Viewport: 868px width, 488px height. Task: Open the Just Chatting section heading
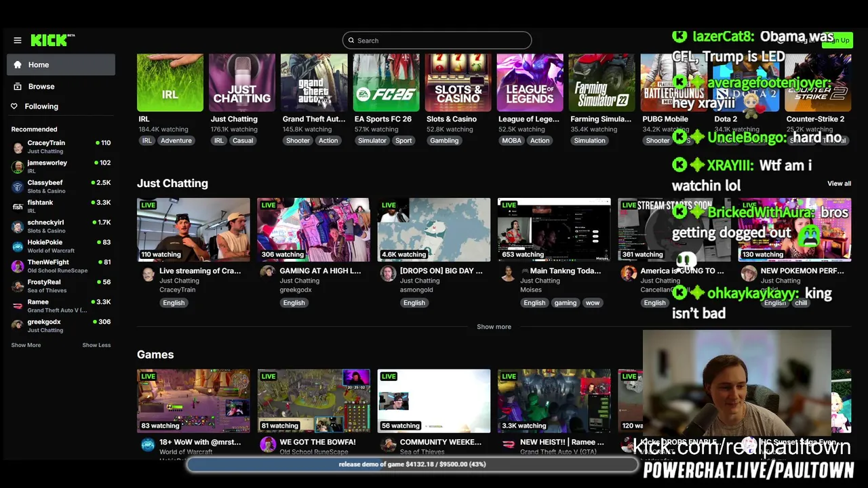172,184
